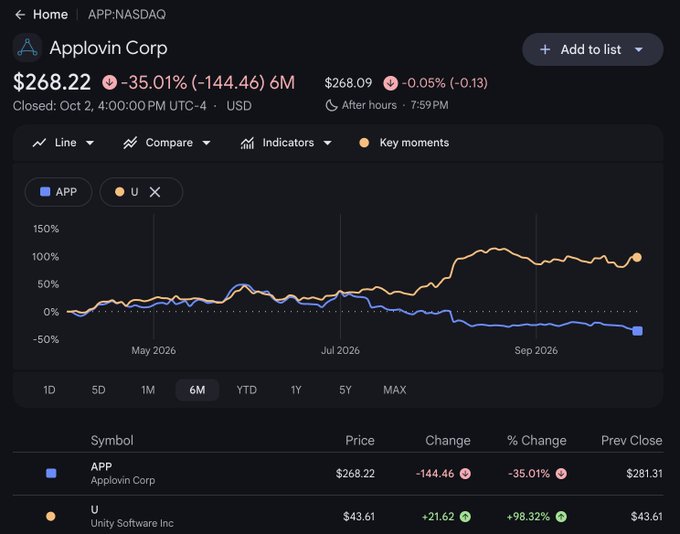This screenshot has width=680, height=534.
Task: Click the after-hours red down arrow icon
Action: (x=390, y=83)
